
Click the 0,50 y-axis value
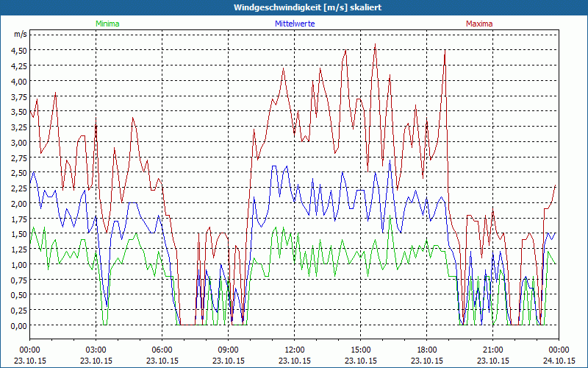click(x=19, y=296)
